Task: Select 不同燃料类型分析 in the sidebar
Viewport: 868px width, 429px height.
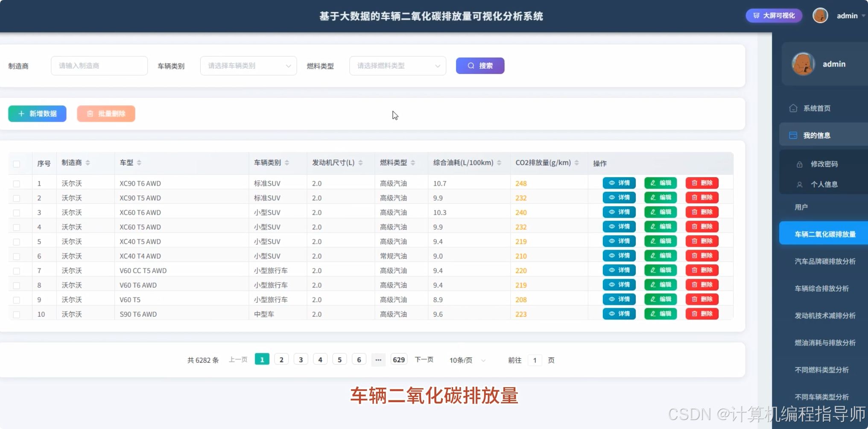Action: click(x=822, y=370)
